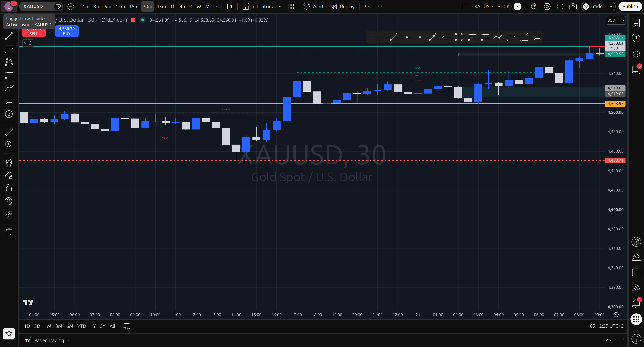The height and width of the screenshot is (347, 644).
Task: Open the USD currency dropdown
Action: click(616, 20)
